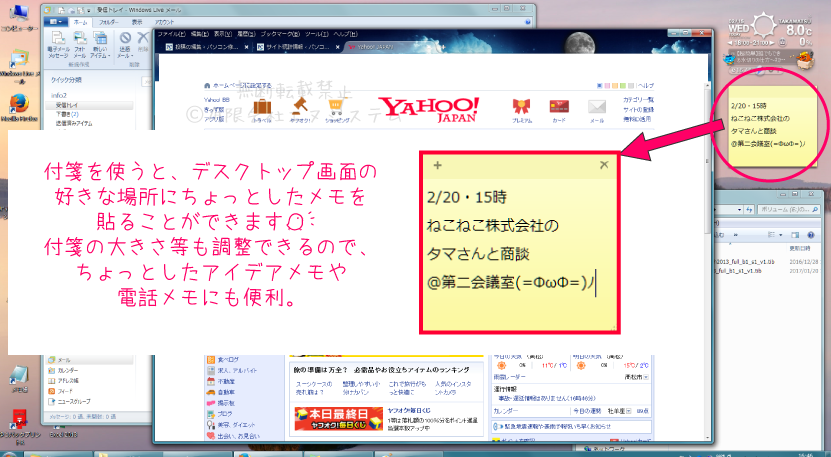Click the 迷惑メール ribbon button

point(125,45)
